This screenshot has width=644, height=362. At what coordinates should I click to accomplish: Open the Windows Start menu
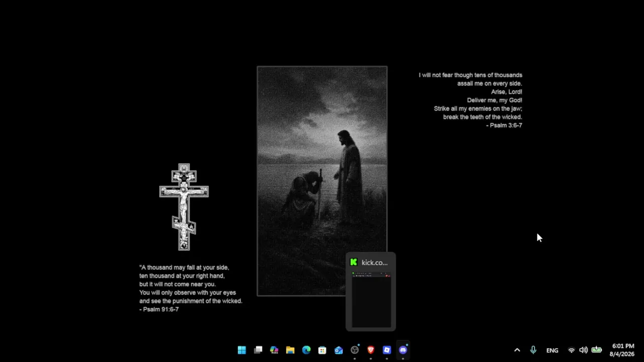pos(242,350)
